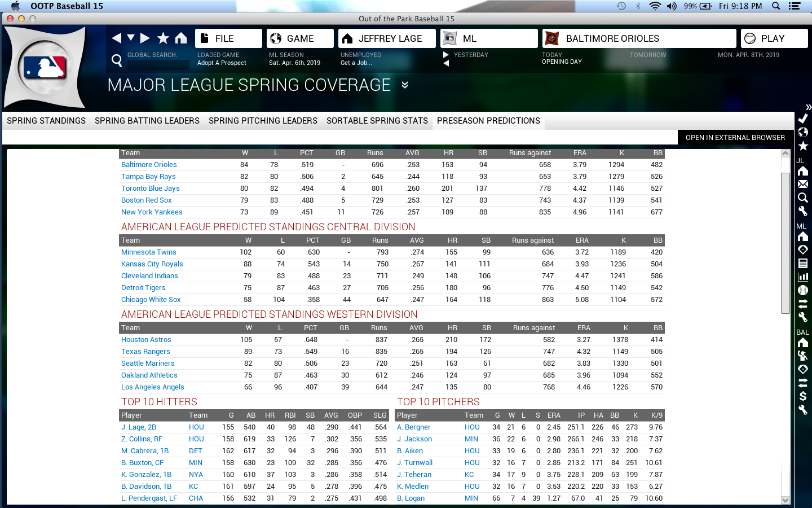Click the diamond field icon under ML
This screenshot has width=812, height=508.
tap(803, 249)
